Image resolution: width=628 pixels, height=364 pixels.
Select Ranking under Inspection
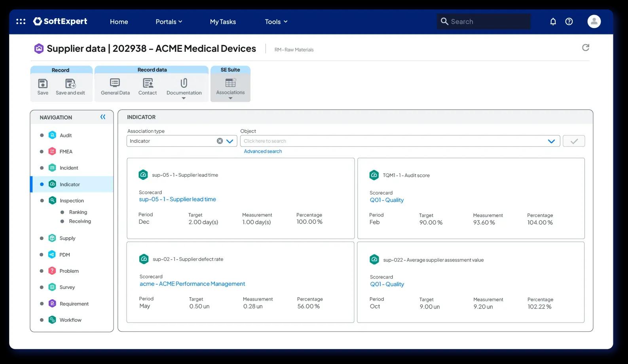point(78,212)
